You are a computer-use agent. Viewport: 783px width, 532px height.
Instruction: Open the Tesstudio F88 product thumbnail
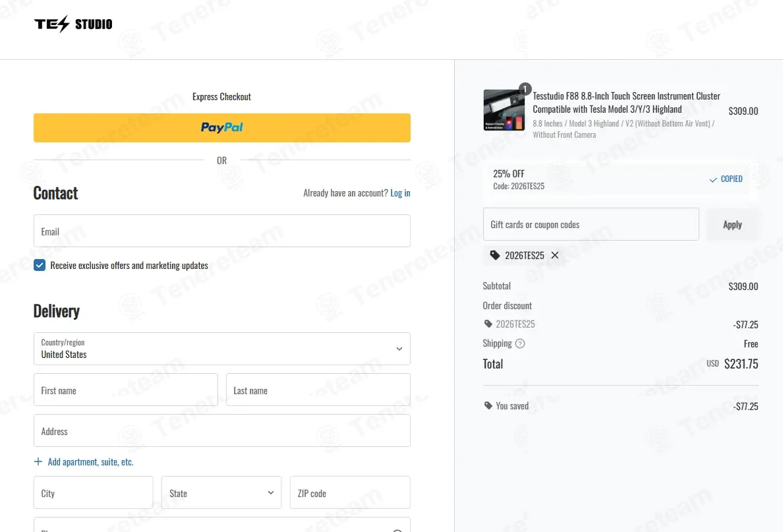pyautogui.click(x=504, y=110)
